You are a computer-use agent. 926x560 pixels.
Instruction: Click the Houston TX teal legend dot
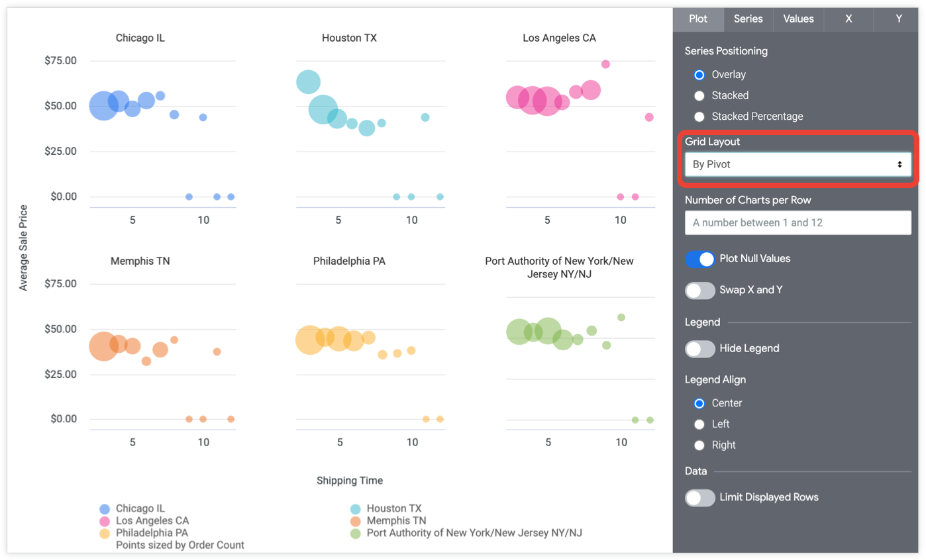point(356,509)
